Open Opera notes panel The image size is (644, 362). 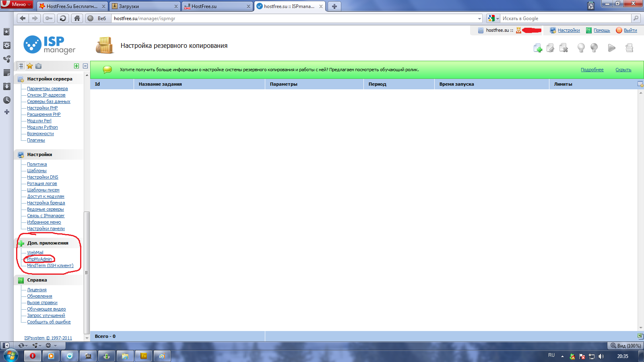[x=6, y=73]
